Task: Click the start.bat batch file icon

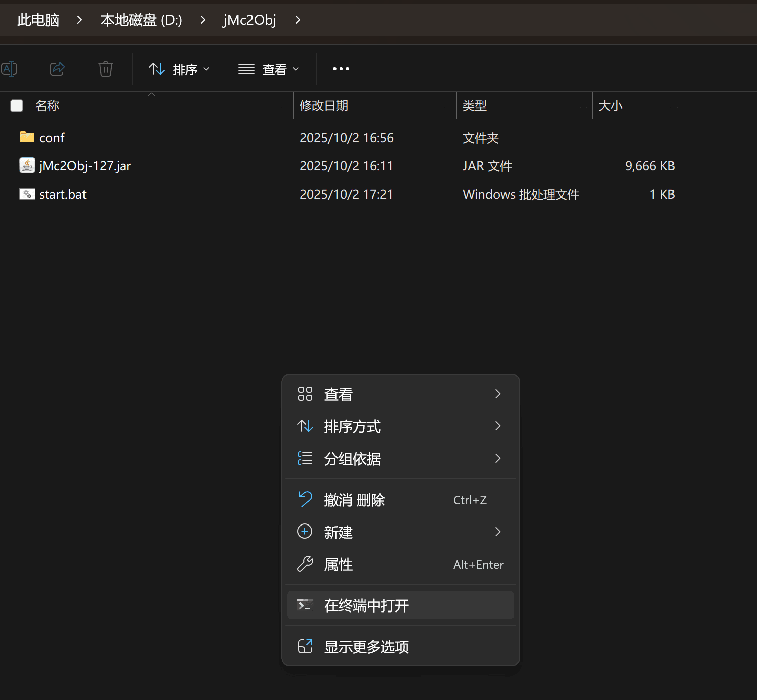Action: click(x=27, y=194)
